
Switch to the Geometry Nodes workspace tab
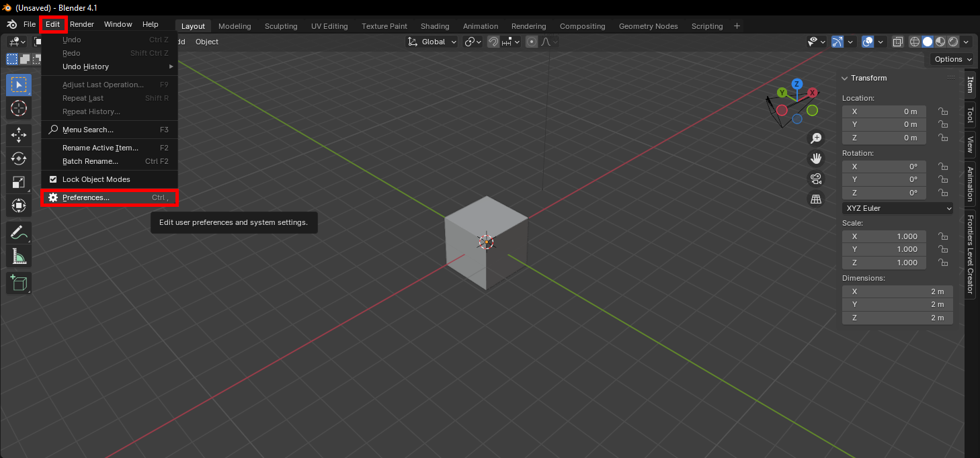[x=649, y=26]
